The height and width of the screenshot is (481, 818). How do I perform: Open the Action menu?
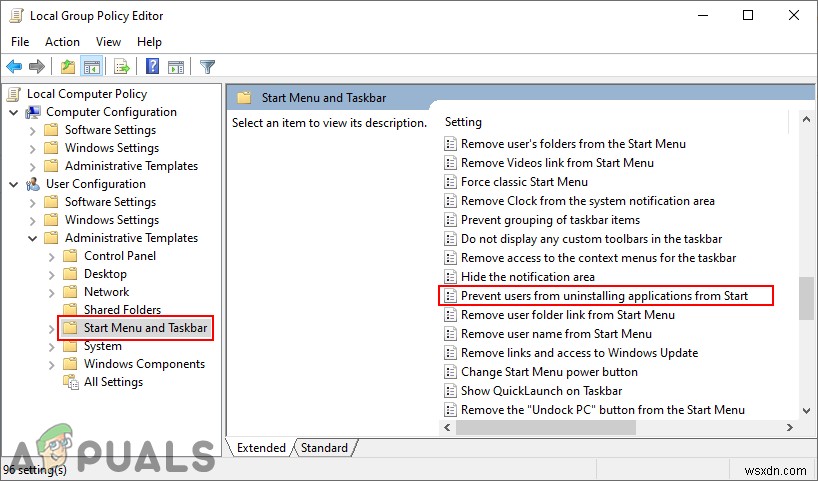(62, 42)
